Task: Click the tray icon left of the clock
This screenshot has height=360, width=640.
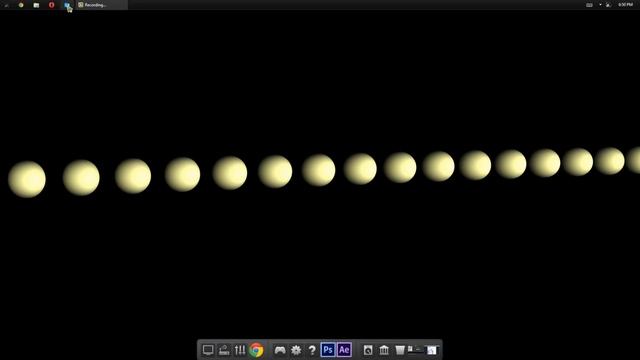Action: click(x=608, y=5)
